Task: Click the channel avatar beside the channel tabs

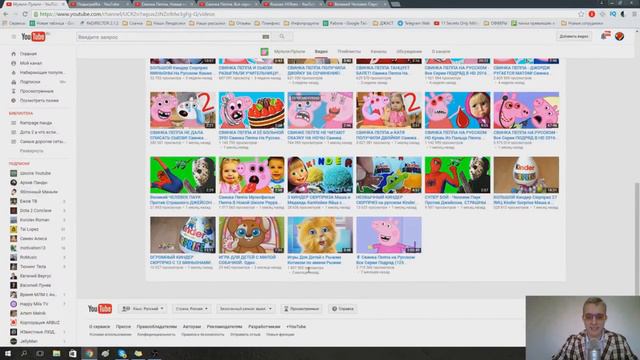Action: click(x=264, y=52)
